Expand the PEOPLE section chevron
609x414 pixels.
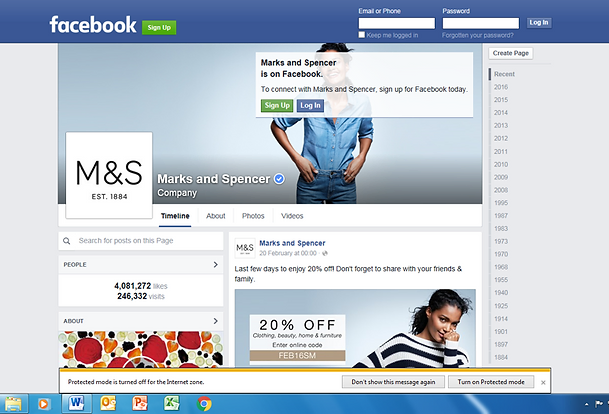[216, 264]
